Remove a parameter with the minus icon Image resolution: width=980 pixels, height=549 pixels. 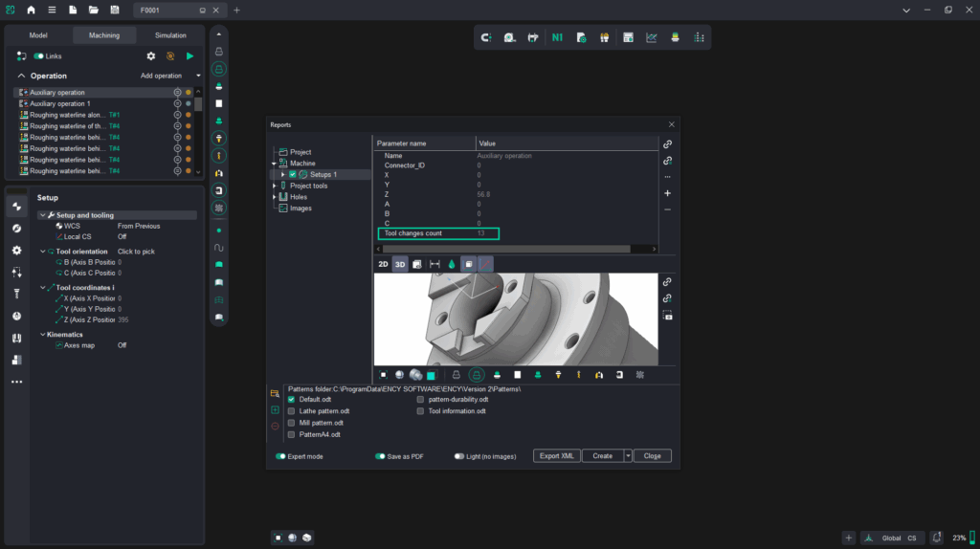tap(667, 209)
